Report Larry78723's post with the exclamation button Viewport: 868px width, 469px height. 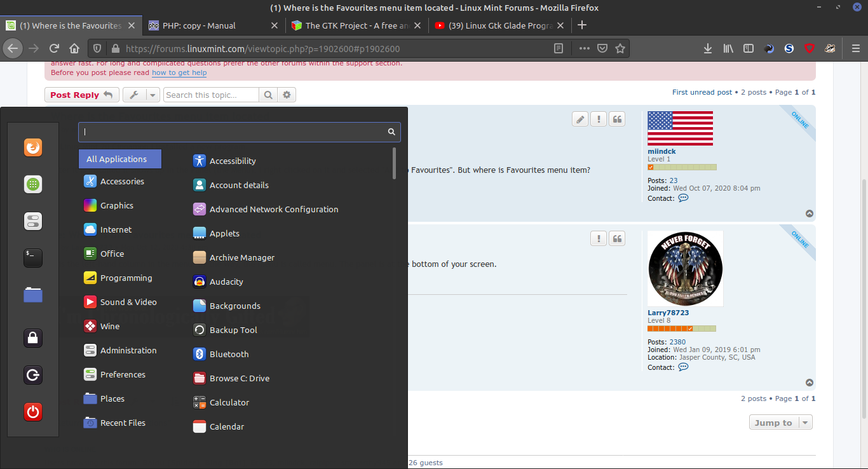click(599, 238)
